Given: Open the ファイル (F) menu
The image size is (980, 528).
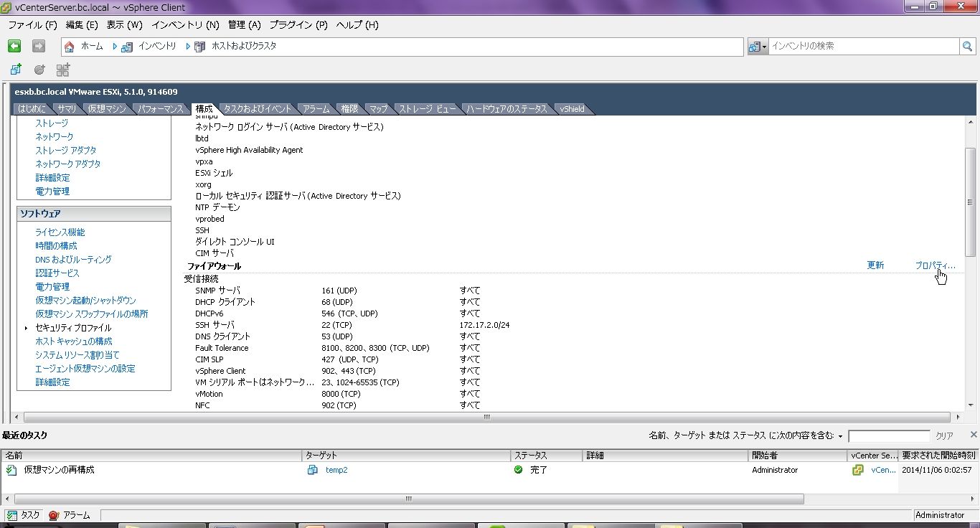Looking at the screenshot, I should (x=32, y=24).
